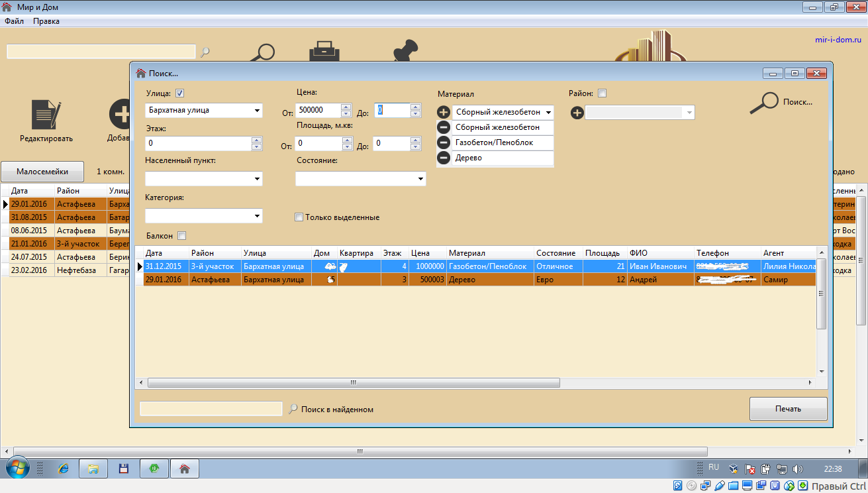The width and height of the screenshot is (868, 493).
Task: Select the 1 комн. tab in main window
Action: [111, 171]
